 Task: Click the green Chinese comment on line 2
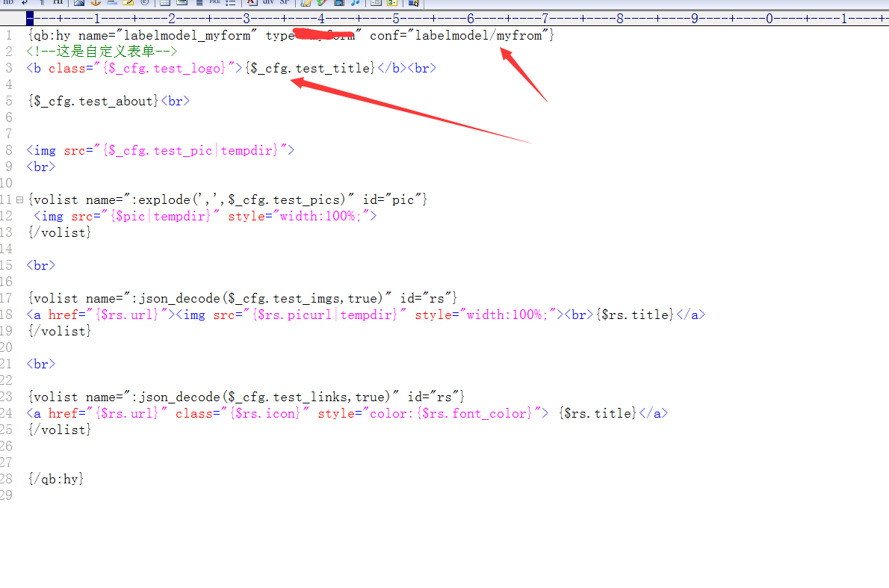coord(102,52)
